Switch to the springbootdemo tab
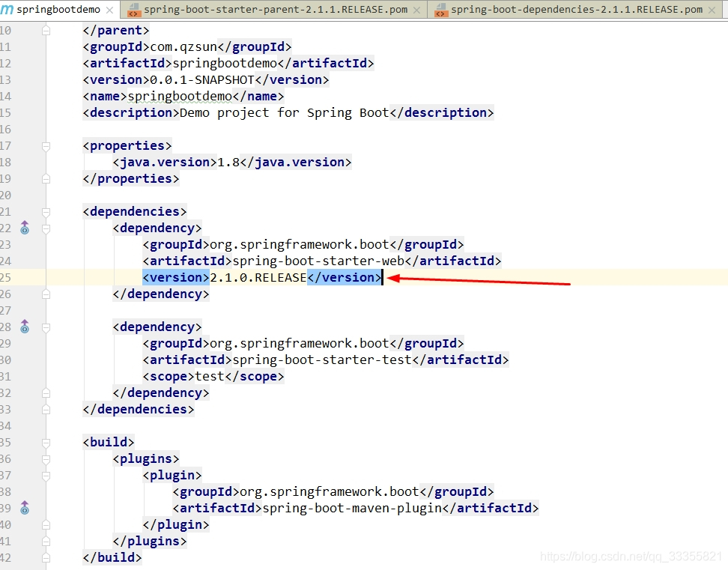 click(58, 10)
